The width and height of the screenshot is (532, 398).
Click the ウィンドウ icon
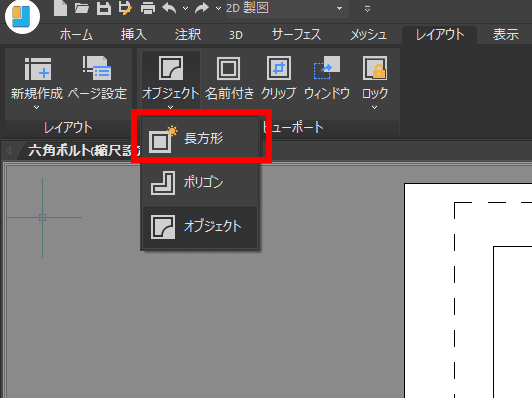point(327,69)
